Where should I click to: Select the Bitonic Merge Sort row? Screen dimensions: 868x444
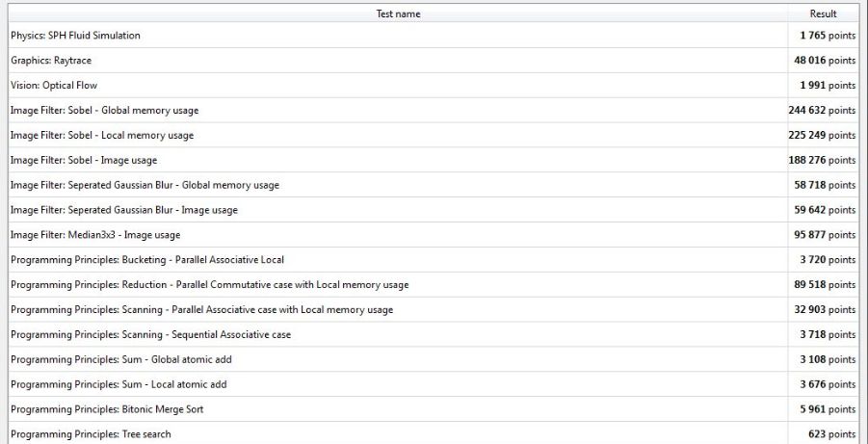pos(106,410)
